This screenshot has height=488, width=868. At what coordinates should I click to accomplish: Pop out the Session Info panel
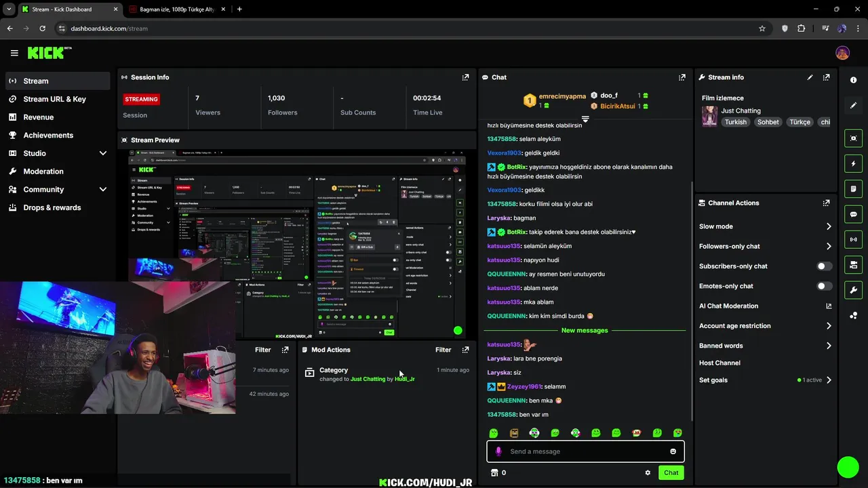click(465, 77)
